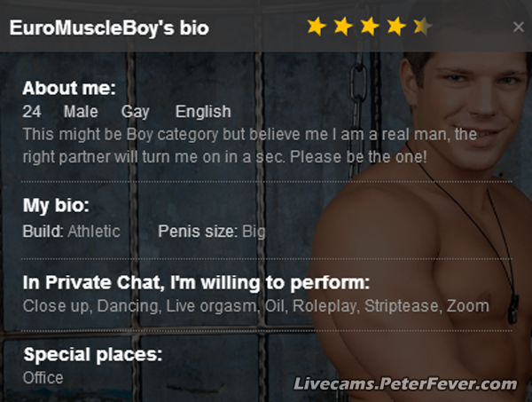This screenshot has width=532, height=402.
Task: Click the English language label
Action: coord(203,112)
